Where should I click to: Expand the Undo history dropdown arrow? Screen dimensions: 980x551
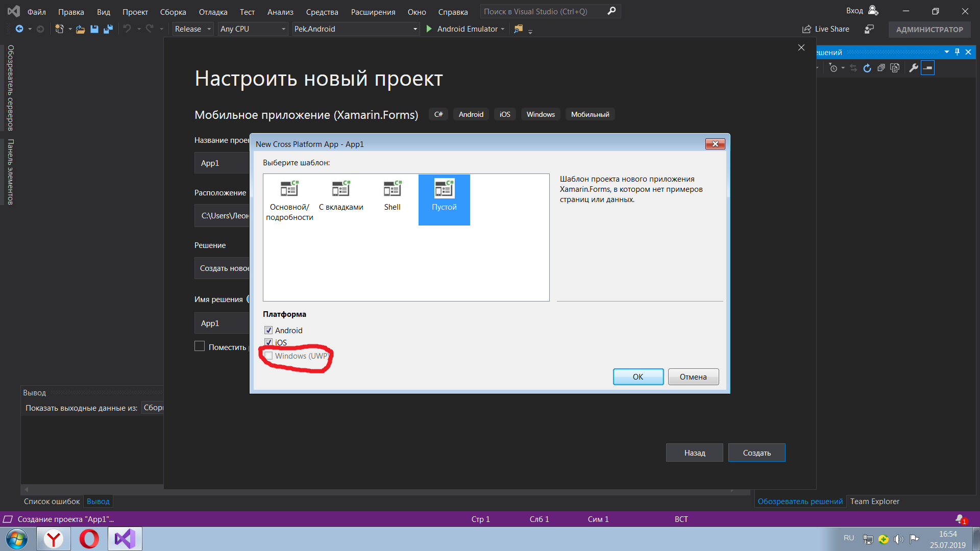[138, 29]
